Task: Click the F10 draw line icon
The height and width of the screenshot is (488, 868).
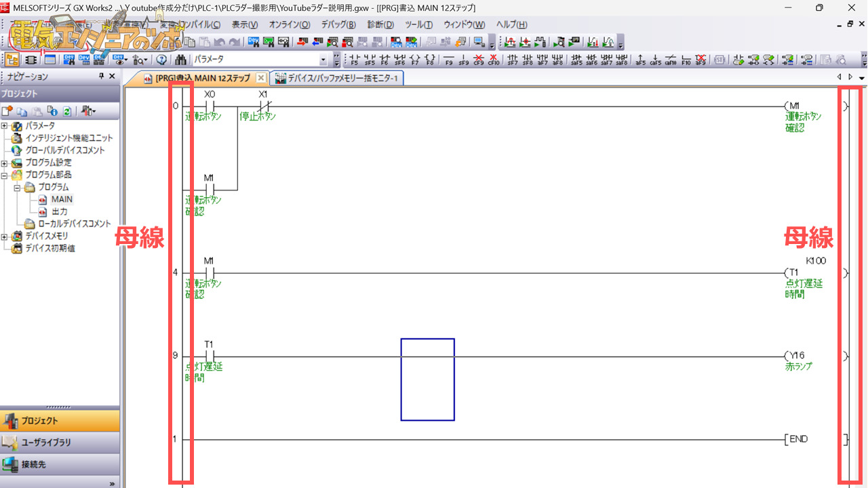Action: click(x=686, y=60)
